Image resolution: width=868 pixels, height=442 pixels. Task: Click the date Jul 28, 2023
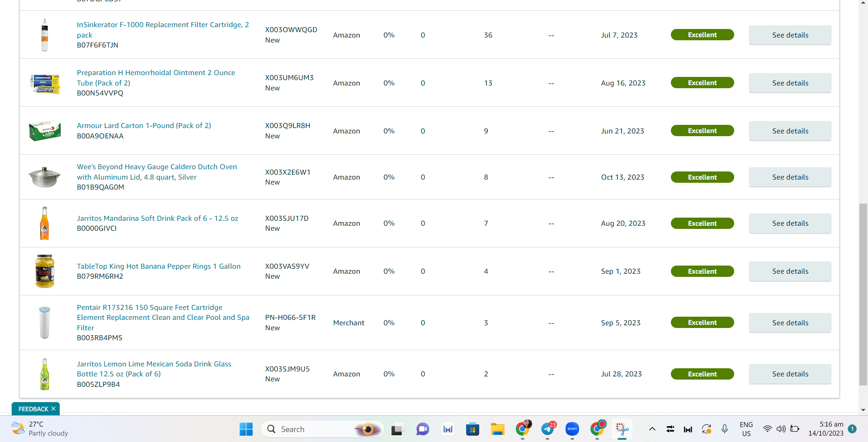pyautogui.click(x=621, y=374)
